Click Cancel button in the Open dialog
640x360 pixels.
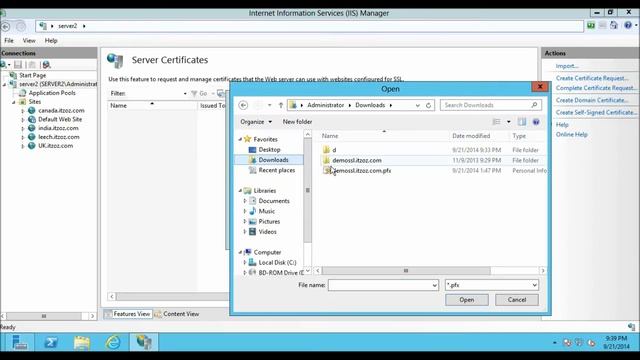(517, 300)
